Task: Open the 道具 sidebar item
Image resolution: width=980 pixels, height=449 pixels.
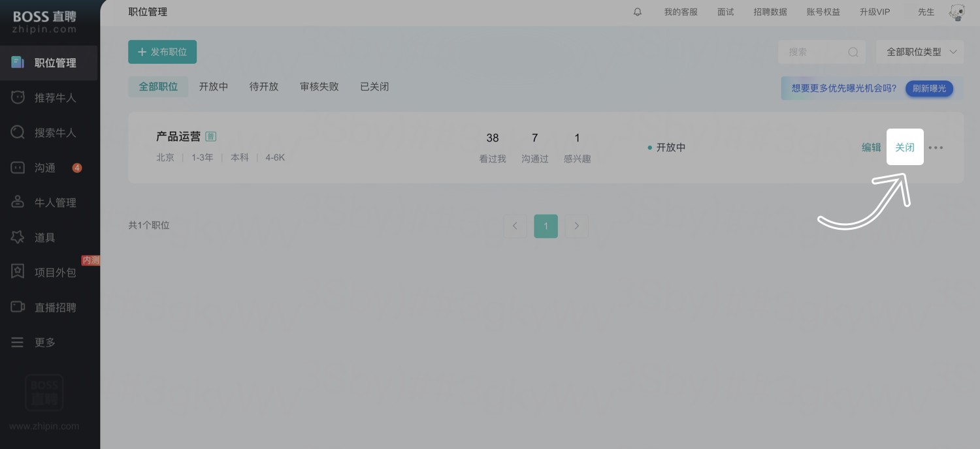Action: click(44, 237)
